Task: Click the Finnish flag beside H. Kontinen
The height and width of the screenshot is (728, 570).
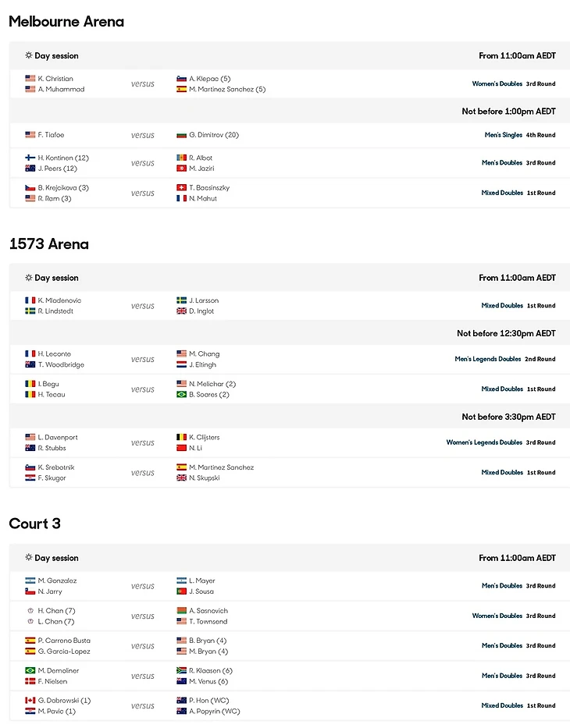Action: click(x=30, y=158)
